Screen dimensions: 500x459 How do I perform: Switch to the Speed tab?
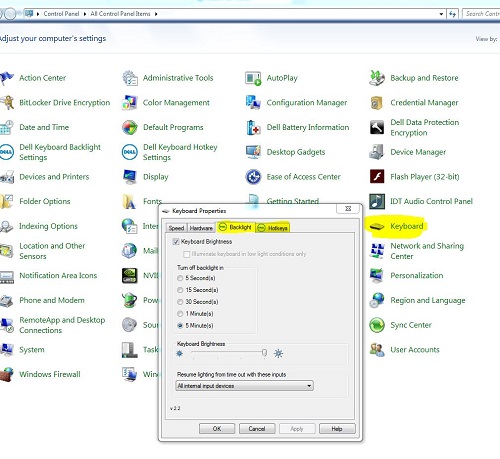coord(176,228)
